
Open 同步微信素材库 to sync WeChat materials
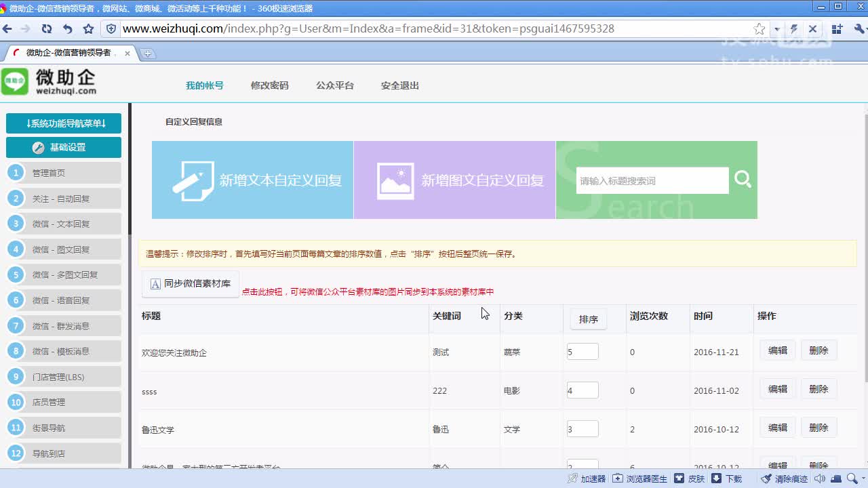[x=190, y=284]
